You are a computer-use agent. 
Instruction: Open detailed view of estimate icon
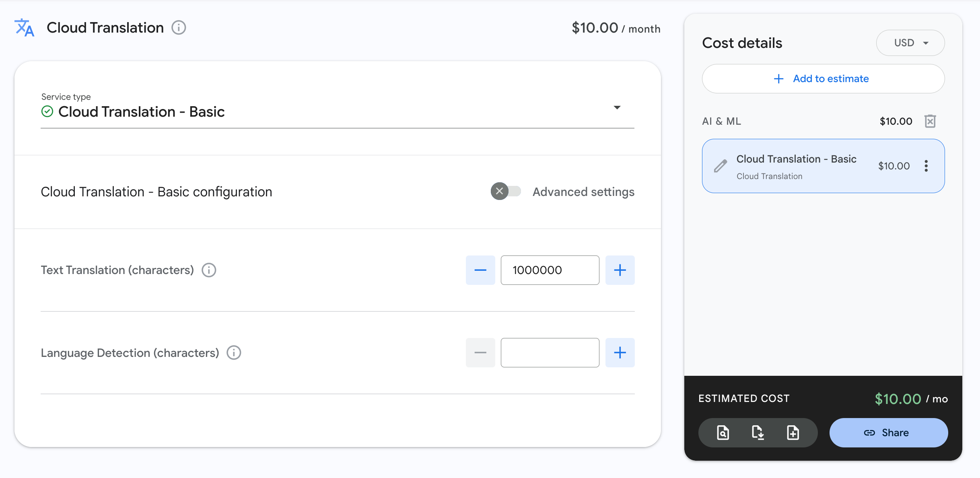[x=723, y=433]
